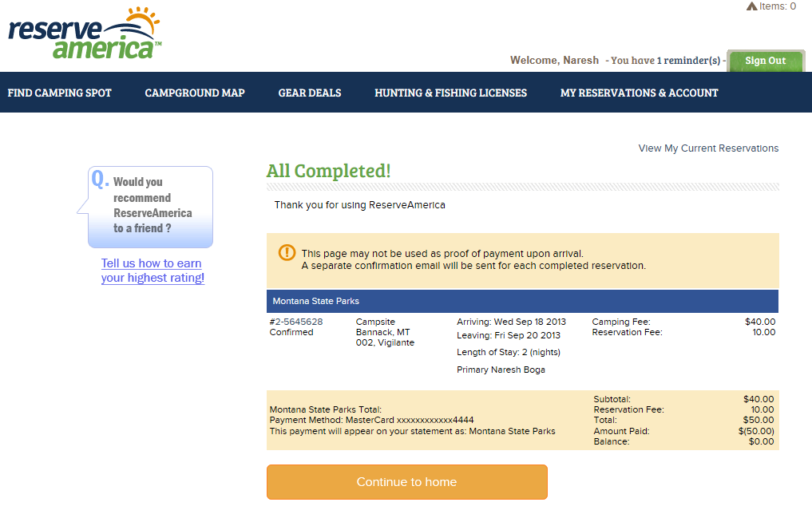Click the All Completed! heading
This screenshot has height=510, width=812.
tap(329, 171)
